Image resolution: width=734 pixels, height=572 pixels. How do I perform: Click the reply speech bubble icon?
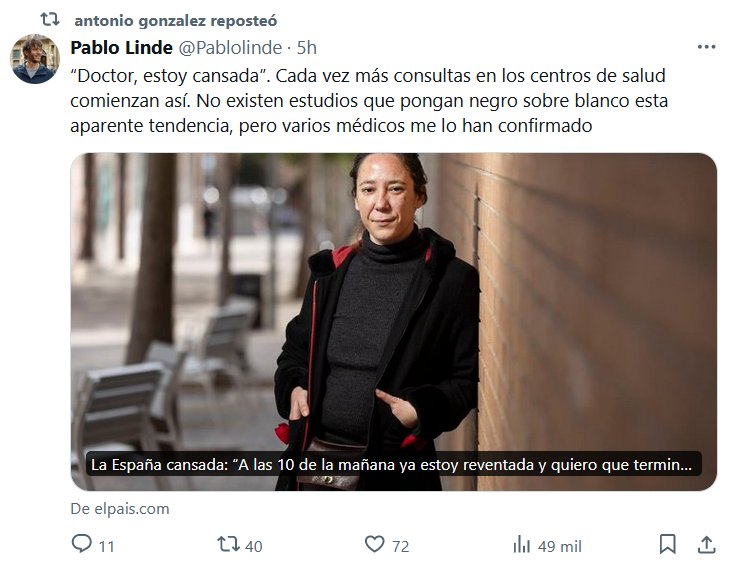81,544
